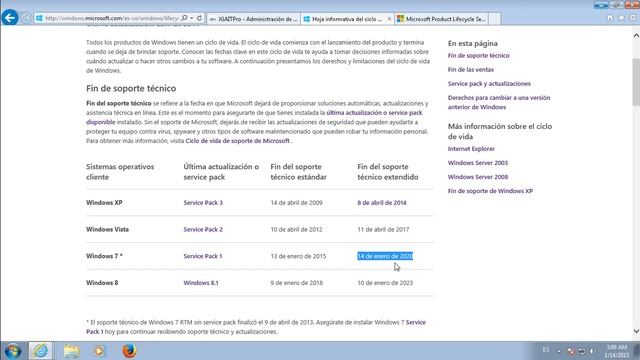
Task: Show hidden tray icons arrow
Action: pyautogui.click(x=559, y=351)
